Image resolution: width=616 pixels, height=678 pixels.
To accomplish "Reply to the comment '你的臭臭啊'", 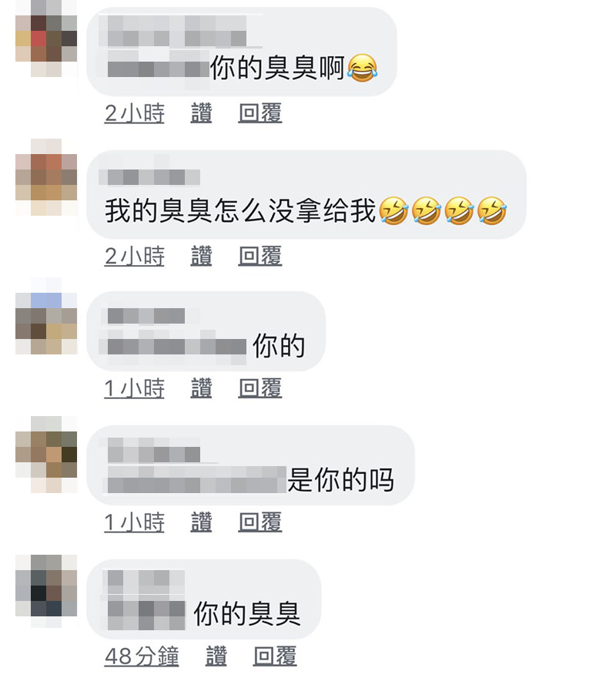I will point(259,113).
